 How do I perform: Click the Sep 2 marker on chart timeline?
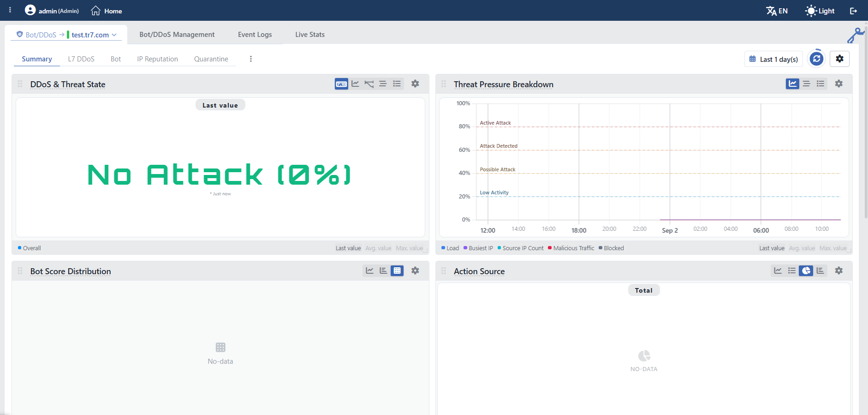coord(670,230)
